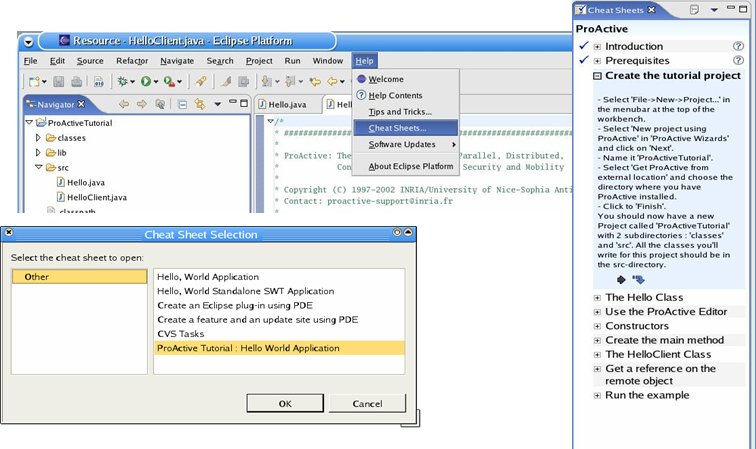Expand the classes folder
This screenshot has width=756, height=449.
coord(38,137)
